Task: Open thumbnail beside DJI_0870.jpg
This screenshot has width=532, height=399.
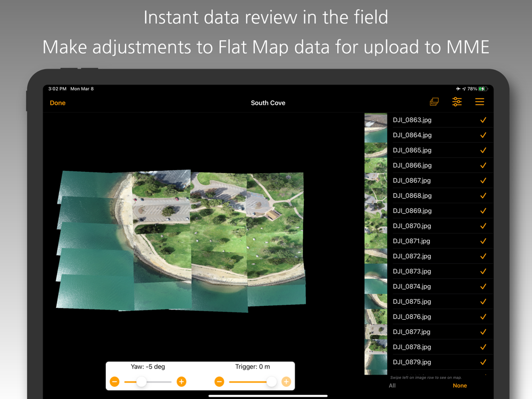Action: (x=376, y=226)
